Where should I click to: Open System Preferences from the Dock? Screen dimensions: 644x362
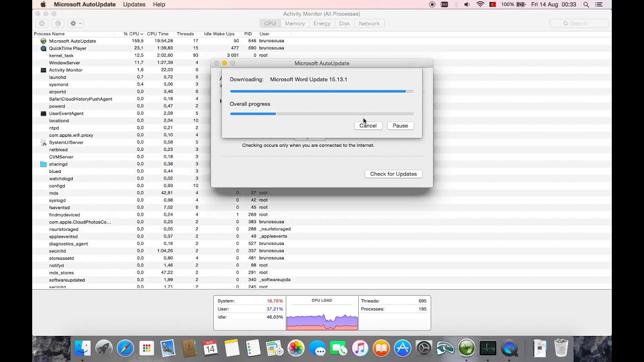click(x=424, y=348)
